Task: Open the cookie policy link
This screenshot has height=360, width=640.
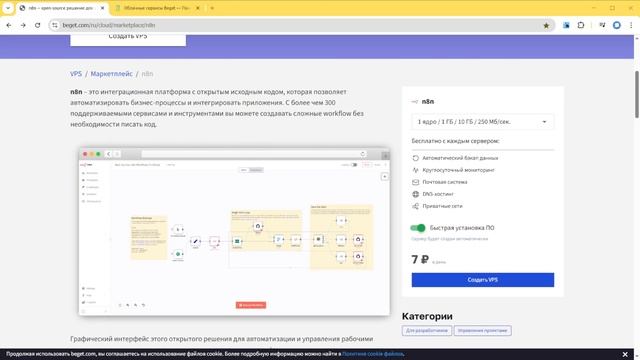Action: [x=372, y=354]
